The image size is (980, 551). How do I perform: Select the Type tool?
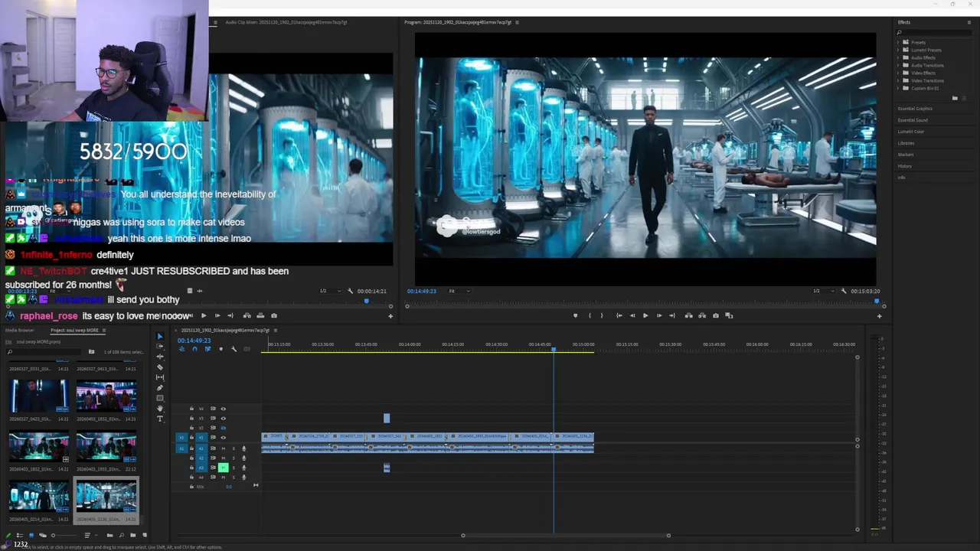160,419
